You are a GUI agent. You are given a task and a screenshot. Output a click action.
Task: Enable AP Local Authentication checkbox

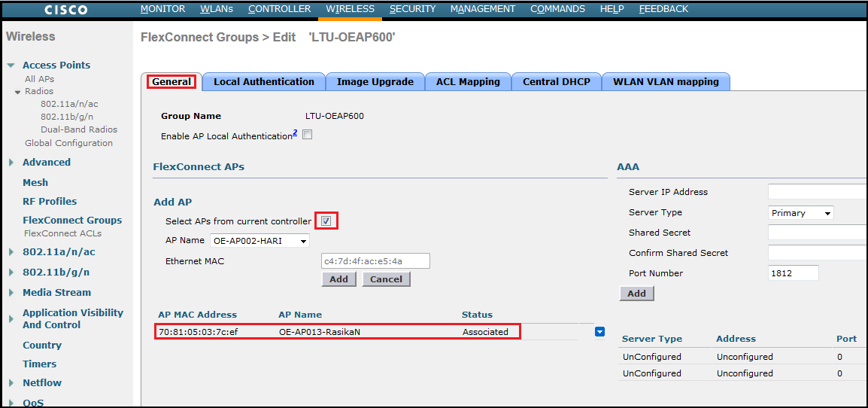coord(307,135)
